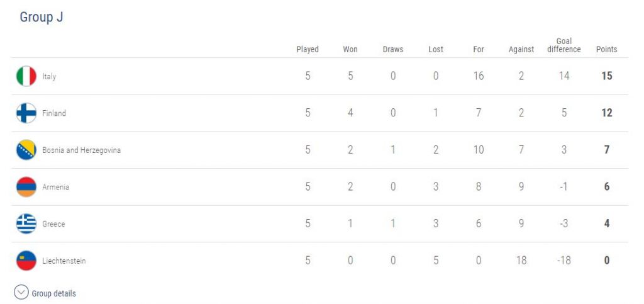This screenshot has height=304, width=644.
Task: Click the Italy flag icon
Action: pyautogui.click(x=26, y=76)
